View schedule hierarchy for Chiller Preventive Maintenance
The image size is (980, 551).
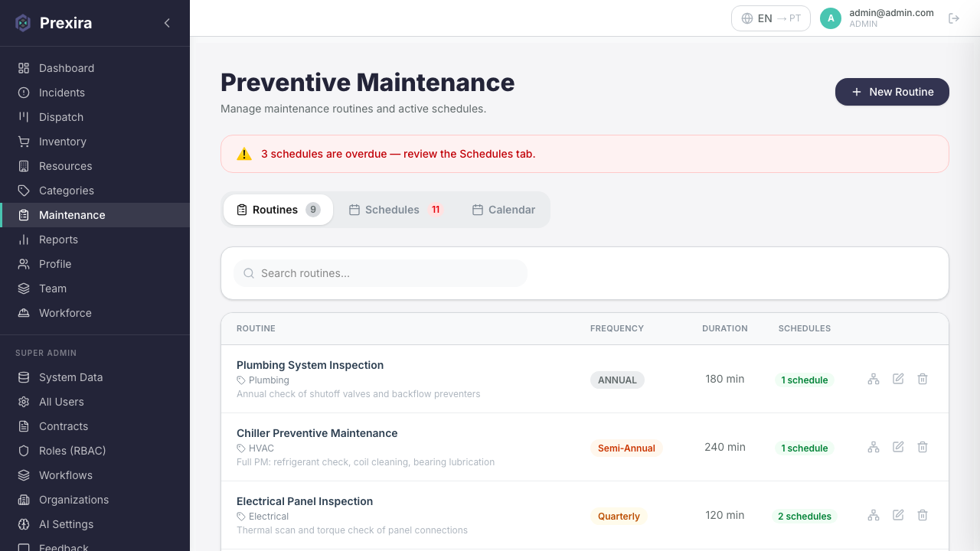click(x=874, y=447)
